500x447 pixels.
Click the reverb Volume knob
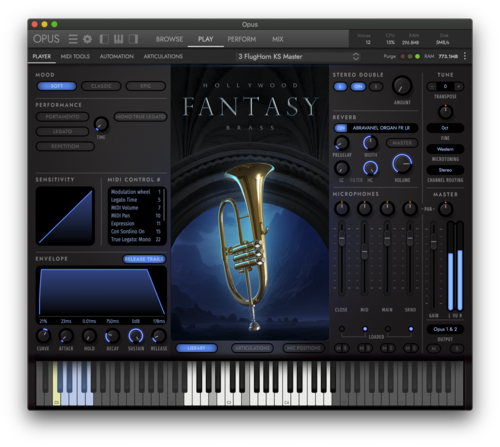click(x=402, y=164)
